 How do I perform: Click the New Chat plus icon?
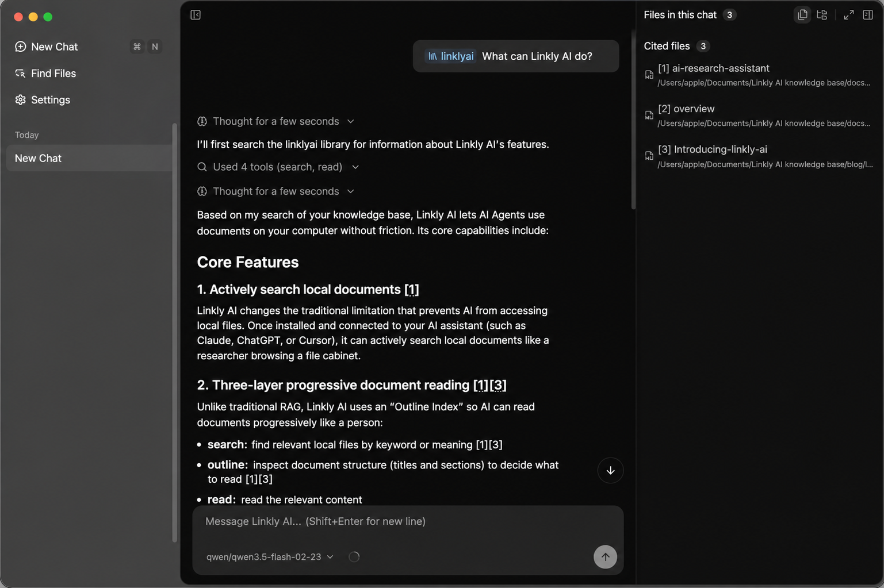click(21, 47)
